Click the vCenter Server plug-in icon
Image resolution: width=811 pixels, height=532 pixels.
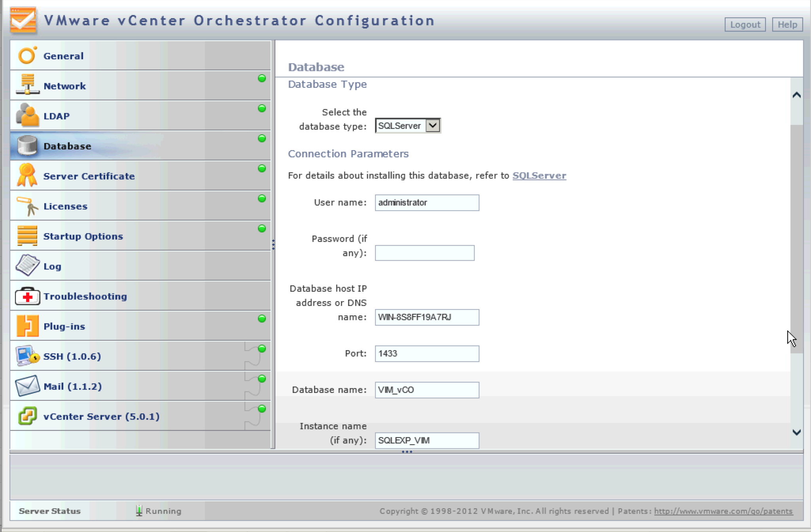(27, 416)
